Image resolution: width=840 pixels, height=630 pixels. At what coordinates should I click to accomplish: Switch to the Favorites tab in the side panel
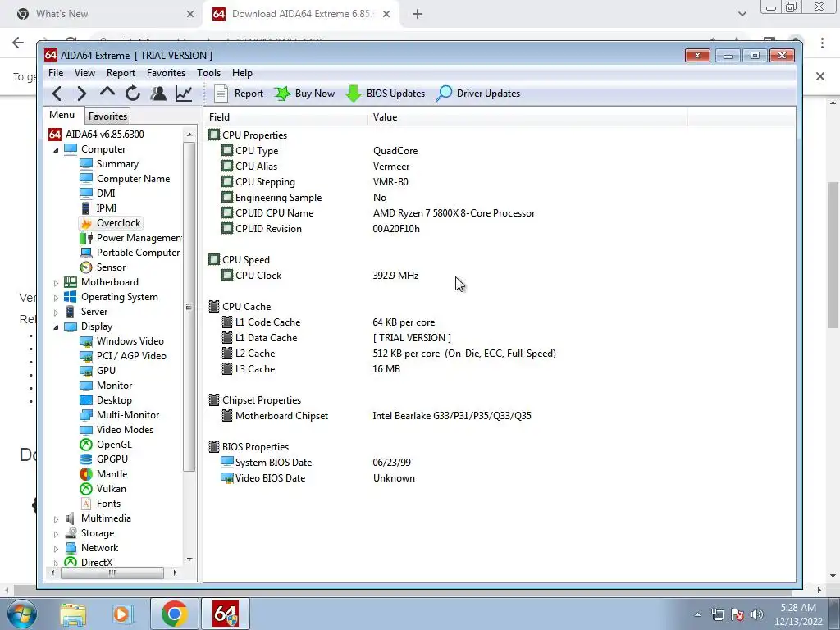tap(107, 116)
